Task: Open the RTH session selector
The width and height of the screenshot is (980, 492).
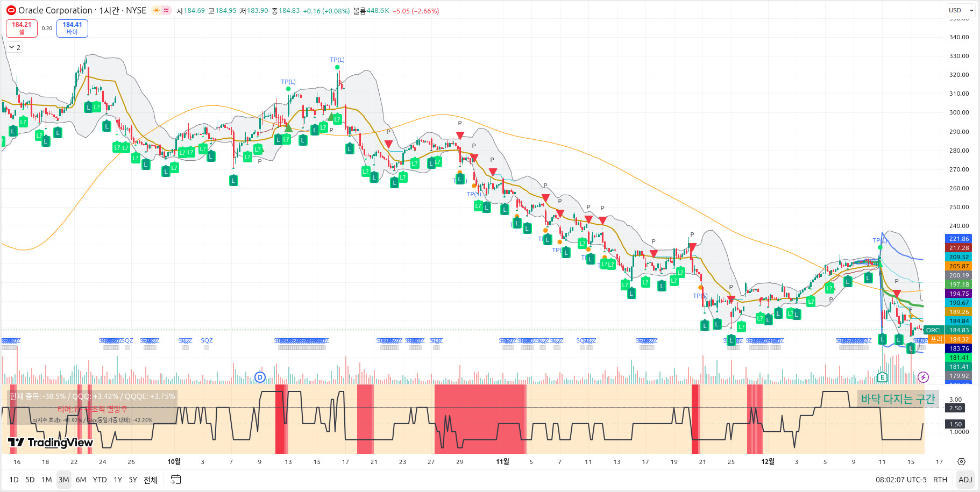Action: (x=940, y=480)
